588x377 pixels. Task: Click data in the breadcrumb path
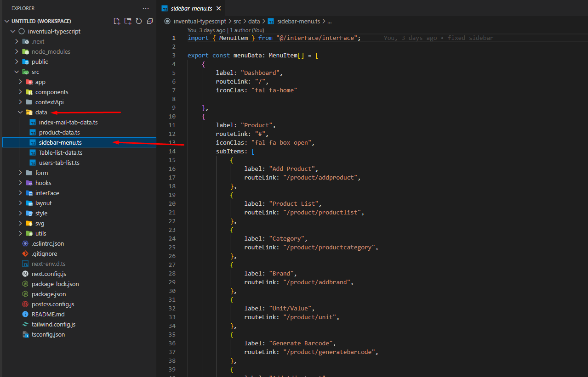tap(254, 21)
